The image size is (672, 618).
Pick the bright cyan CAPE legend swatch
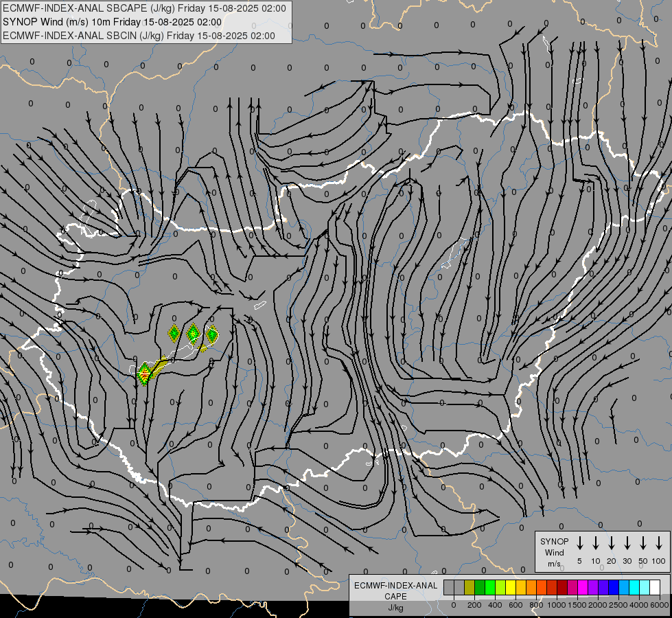point(634,587)
